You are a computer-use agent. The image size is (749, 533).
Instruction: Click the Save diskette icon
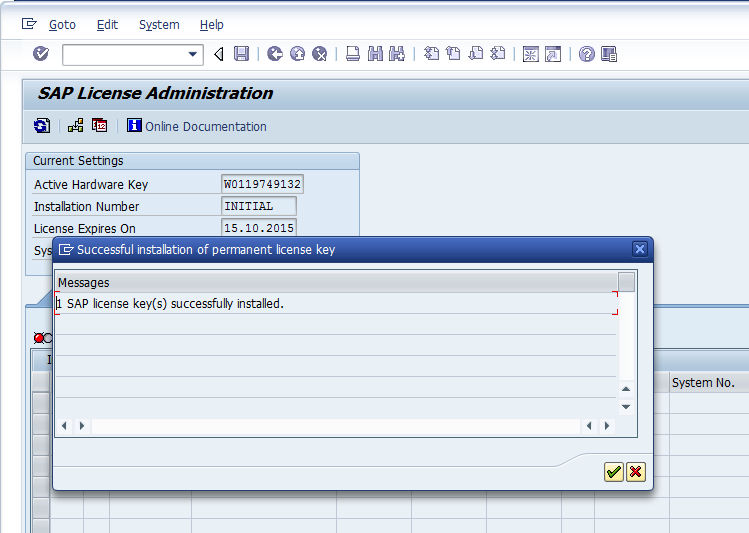coord(241,54)
